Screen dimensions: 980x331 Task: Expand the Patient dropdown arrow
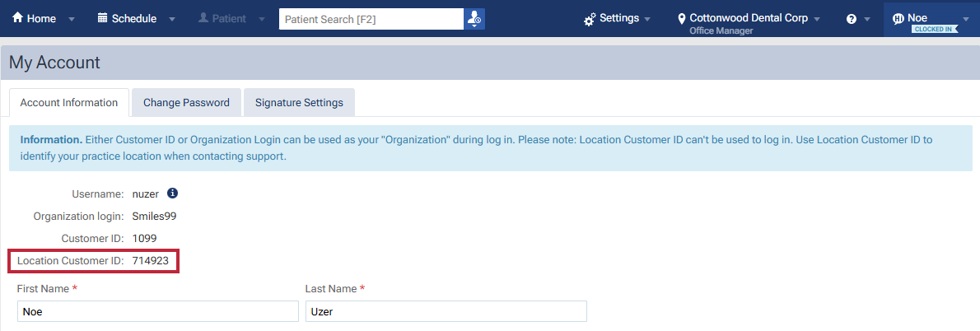point(262,20)
